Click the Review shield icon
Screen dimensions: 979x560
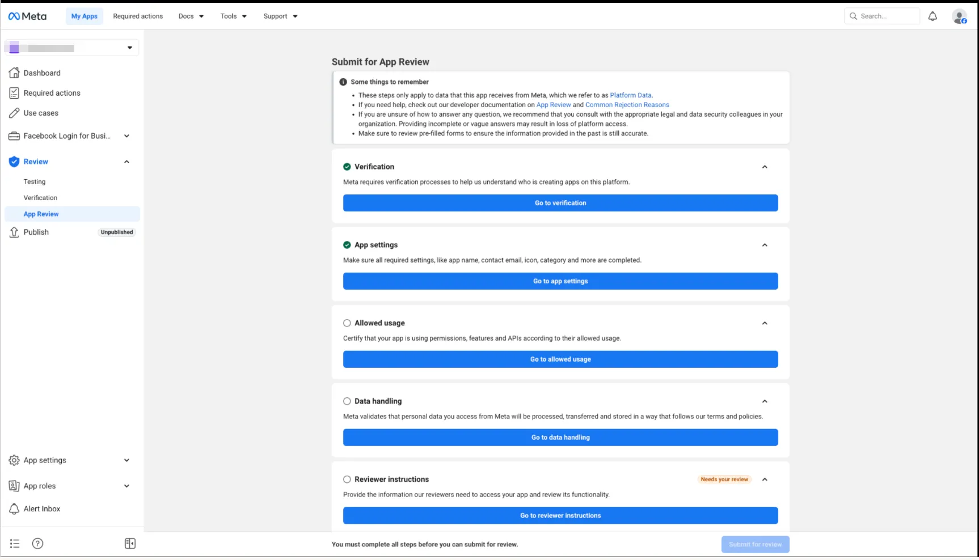(x=14, y=162)
